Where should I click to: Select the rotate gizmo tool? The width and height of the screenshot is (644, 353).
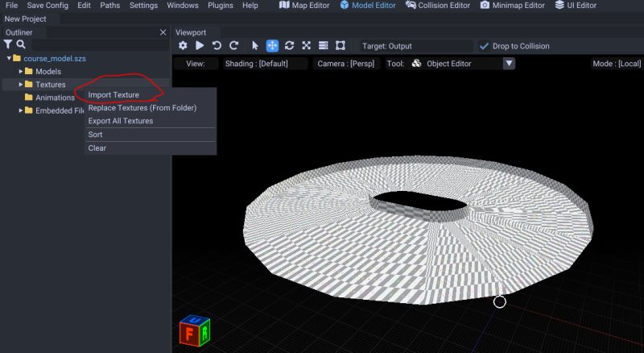pos(289,46)
